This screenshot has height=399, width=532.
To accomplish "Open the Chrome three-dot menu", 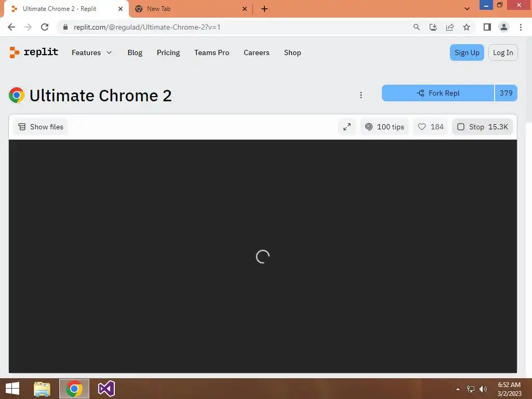I will [521, 27].
